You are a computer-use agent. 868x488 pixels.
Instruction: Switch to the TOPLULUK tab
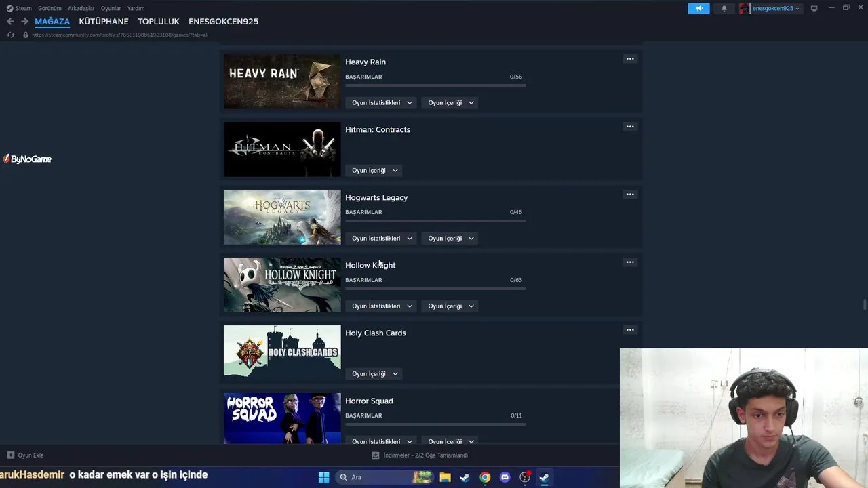point(159,21)
